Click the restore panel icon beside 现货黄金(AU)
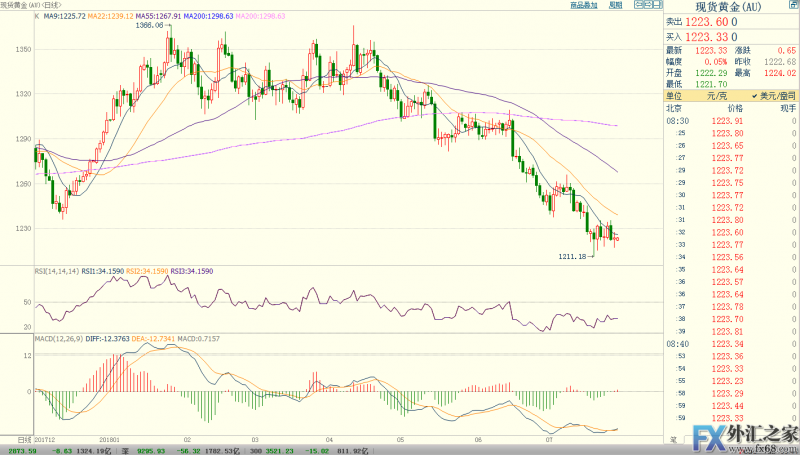800x455 pixels. coord(795,5)
